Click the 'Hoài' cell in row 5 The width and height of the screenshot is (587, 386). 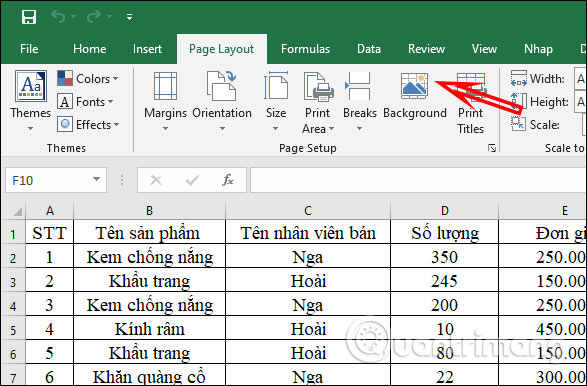(x=307, y=328)
